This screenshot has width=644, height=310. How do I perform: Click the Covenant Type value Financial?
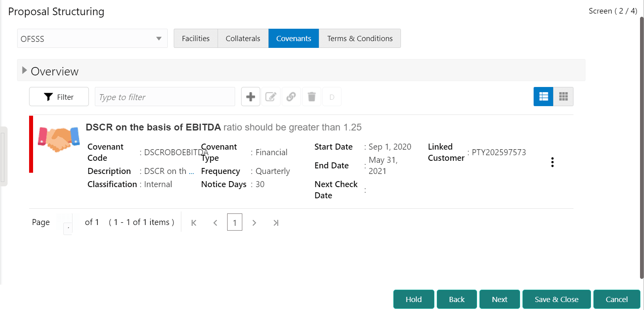click(x=271, y=152)
